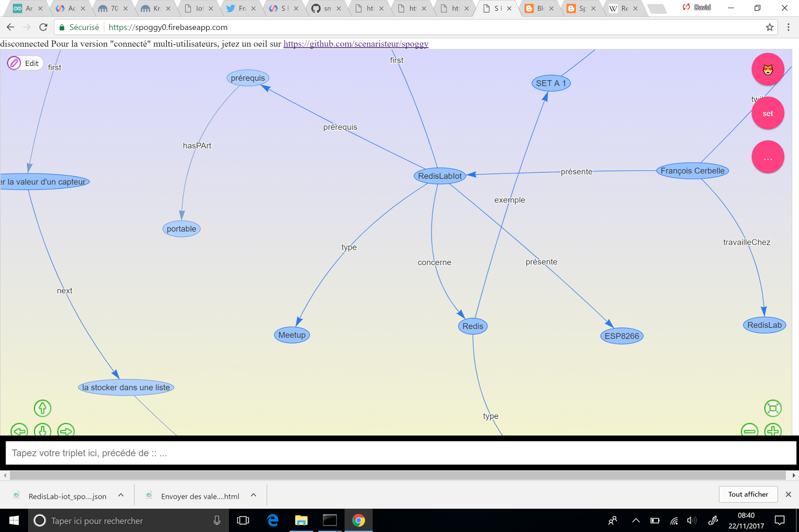Switch to the Arduino browser tab
799x532 pixels.
[28, 8]
